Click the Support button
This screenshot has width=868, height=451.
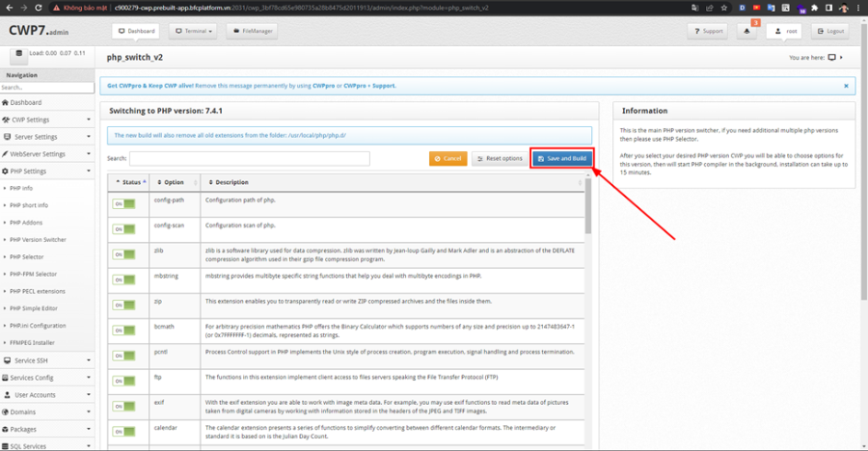(x=708, y=31)
